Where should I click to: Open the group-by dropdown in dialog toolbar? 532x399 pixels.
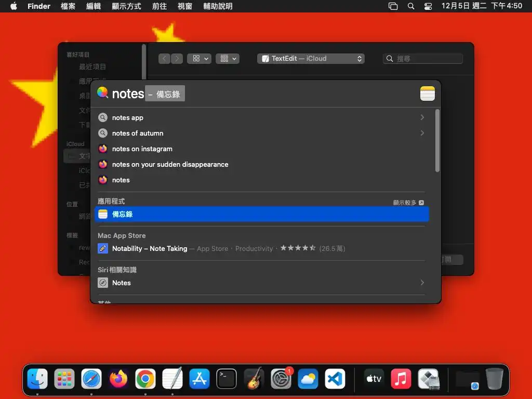coord(228,59)
